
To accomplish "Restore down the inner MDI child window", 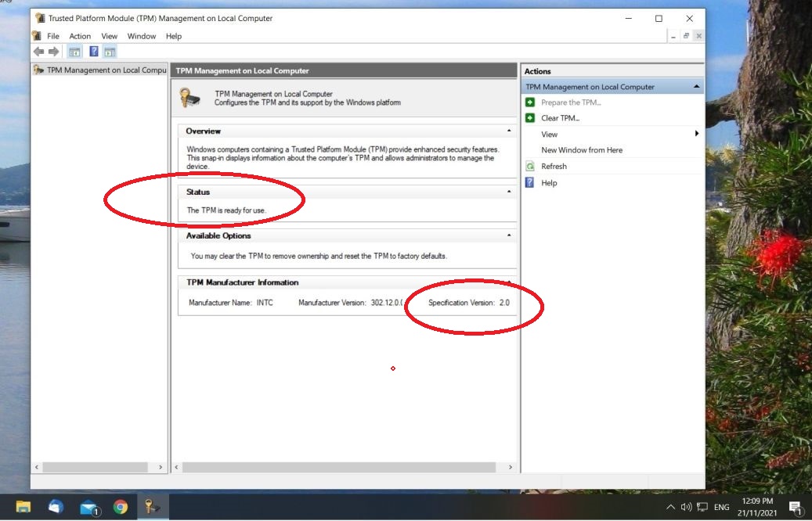I will tap(686, 36).
